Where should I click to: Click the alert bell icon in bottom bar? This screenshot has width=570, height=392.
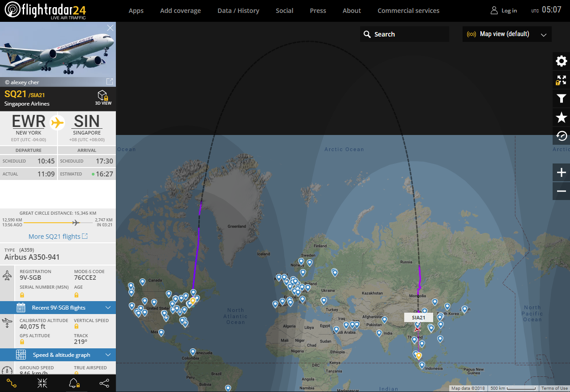pyautogui.click(x=74, y=383)
